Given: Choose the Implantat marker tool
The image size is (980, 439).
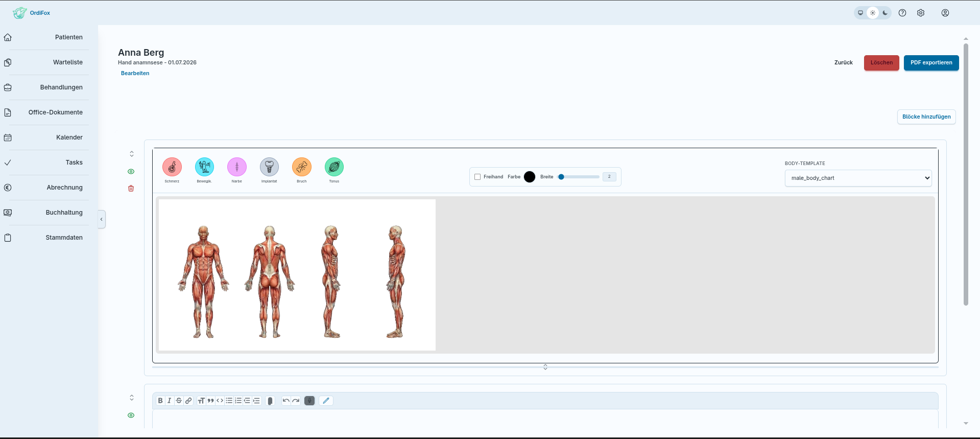Looking at the screenshot, I should pos(269,167).
